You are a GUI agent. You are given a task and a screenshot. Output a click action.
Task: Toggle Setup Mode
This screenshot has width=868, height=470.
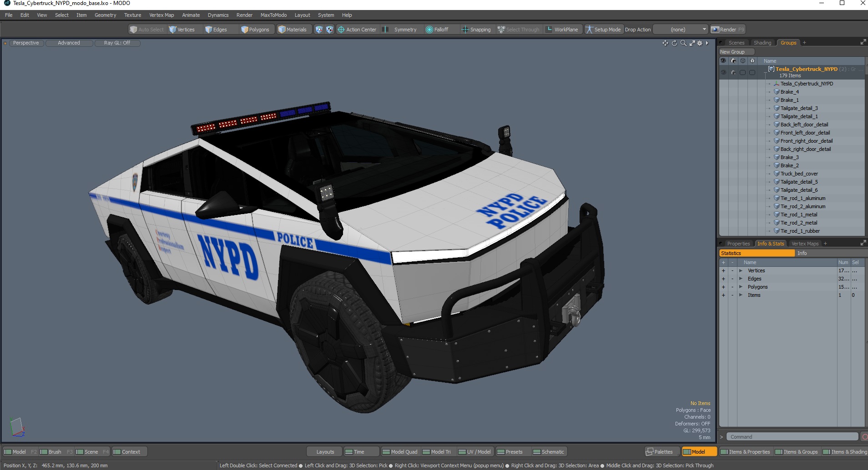coord(603,30)
